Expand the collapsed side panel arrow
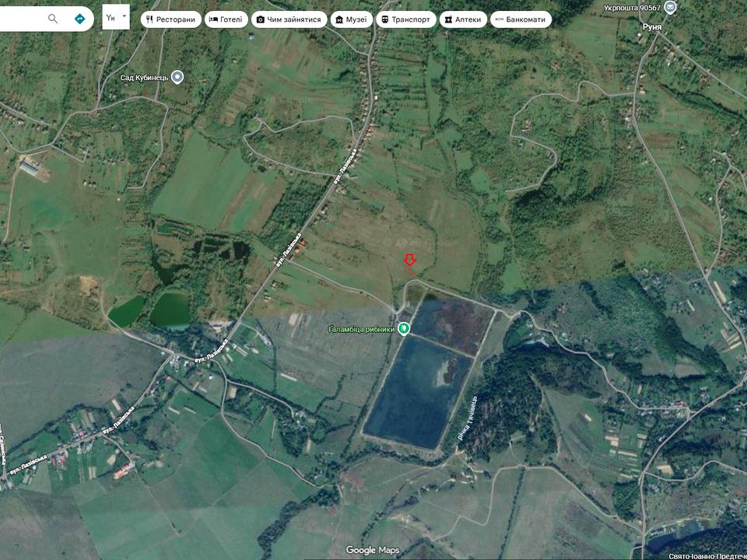This screenshot has height=560, width=747. click(124, 16)
